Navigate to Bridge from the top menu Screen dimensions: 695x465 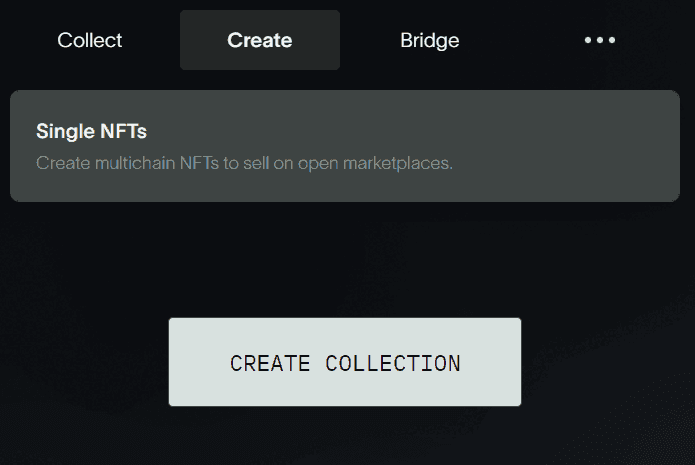pyautogui.click(x=430, y=40)
